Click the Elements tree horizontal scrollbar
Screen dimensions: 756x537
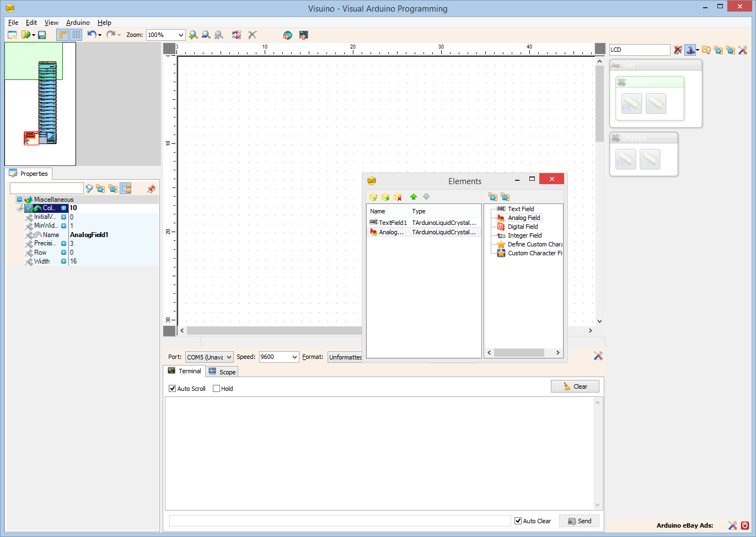523,353
